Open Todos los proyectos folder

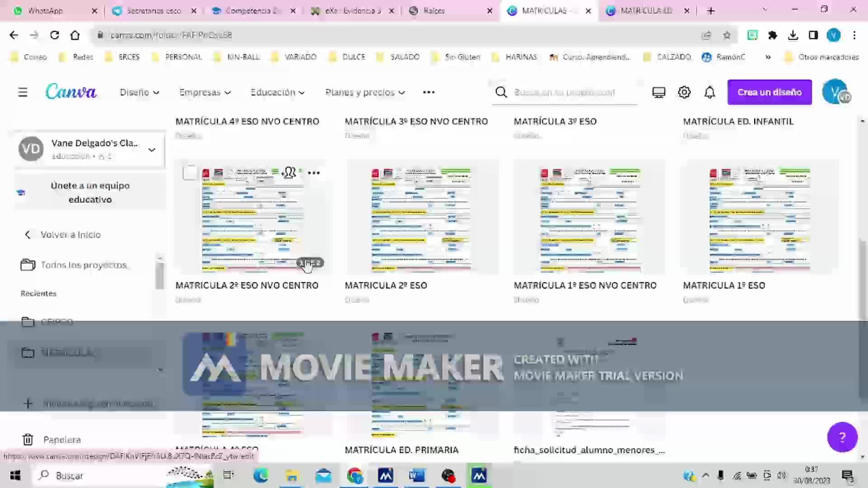pos(83,265)
